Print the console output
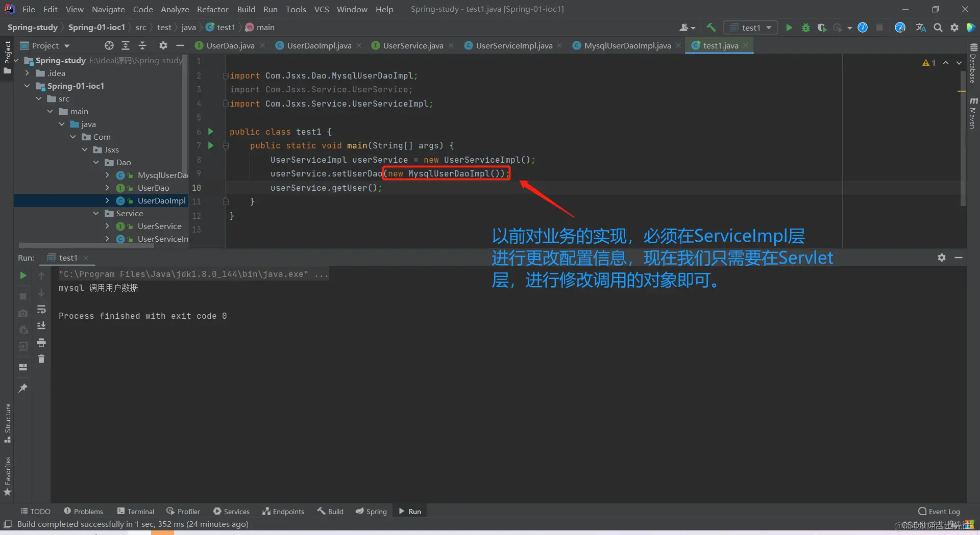The width and height of the screenshot is (980, 535). 41,342
